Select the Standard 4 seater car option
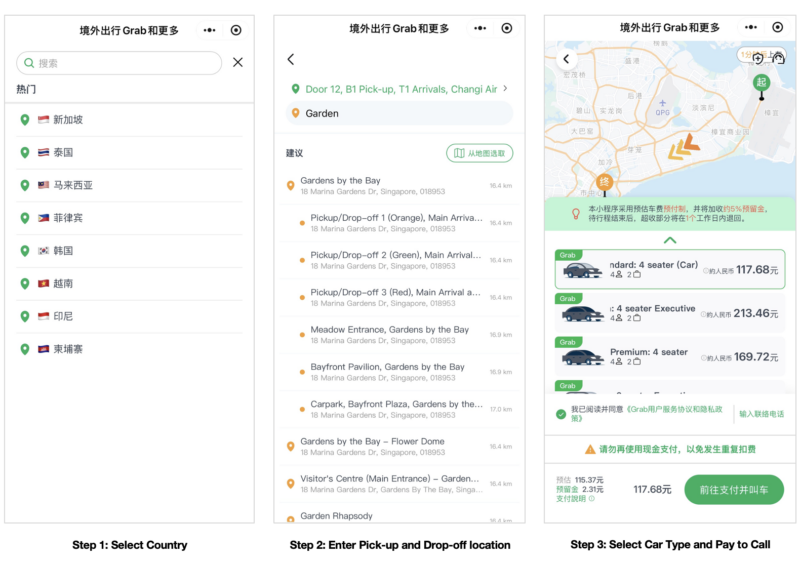 pyautogui.click(x=669, y=269)
